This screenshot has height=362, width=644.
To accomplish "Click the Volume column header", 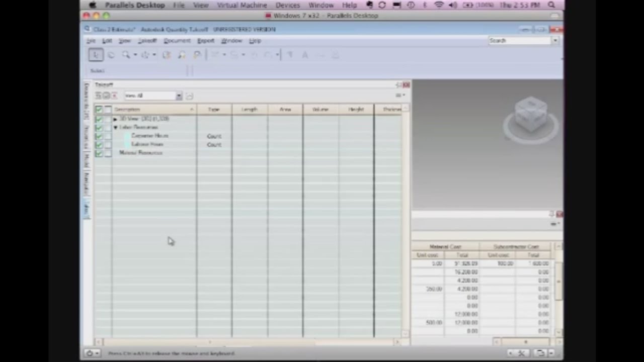I will coord(320,109).
